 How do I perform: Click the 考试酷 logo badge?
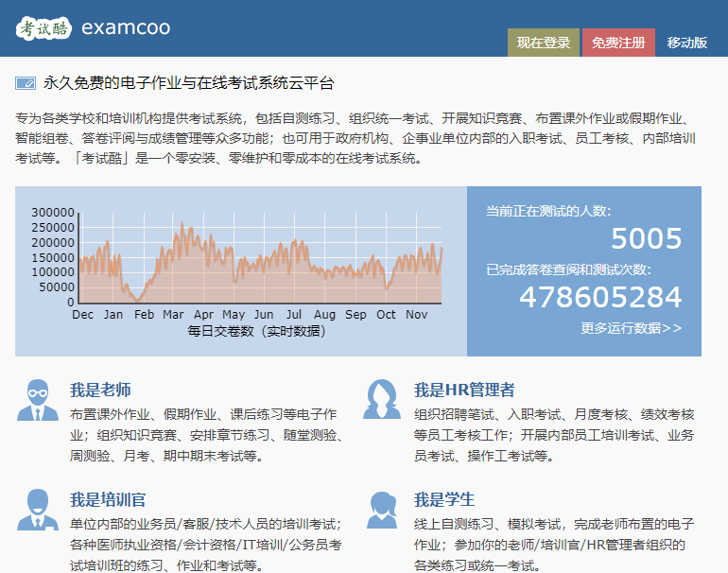(x=43, y=28)
